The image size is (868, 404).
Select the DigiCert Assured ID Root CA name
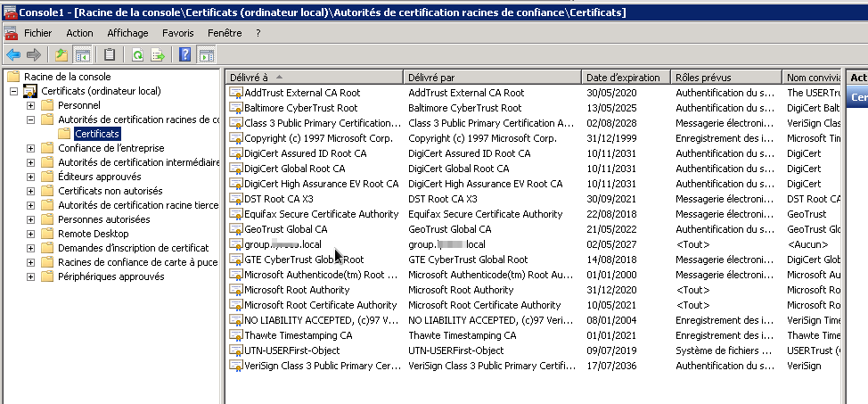[x=306, y=153]
